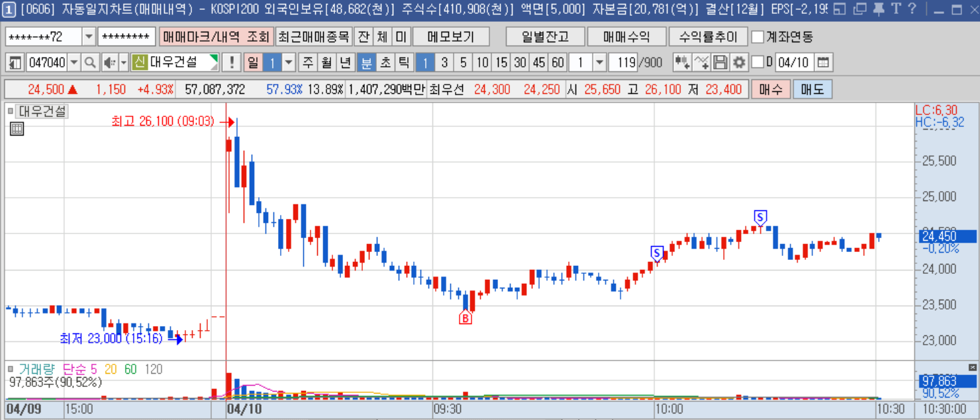This screenshot has height=420, width=980.
Task: Click the exclamation mark stock info button
Action: point(232,63)
